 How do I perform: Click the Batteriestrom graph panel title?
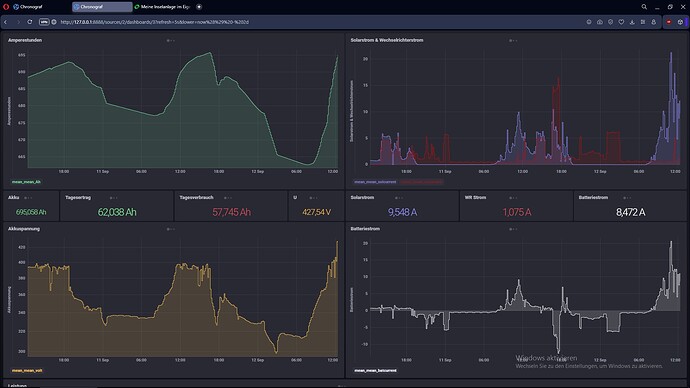pos(365,229)
